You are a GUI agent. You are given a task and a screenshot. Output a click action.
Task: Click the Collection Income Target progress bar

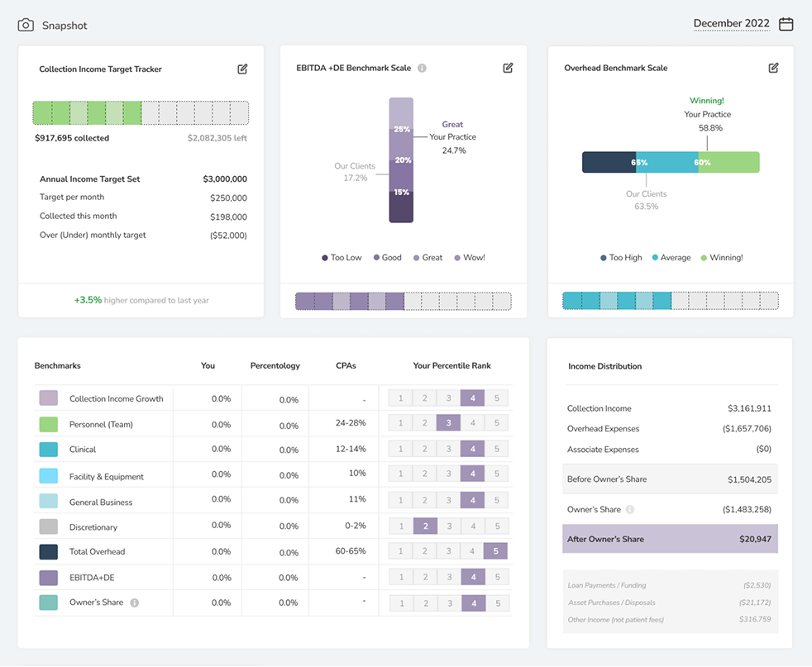coord(140,112)
